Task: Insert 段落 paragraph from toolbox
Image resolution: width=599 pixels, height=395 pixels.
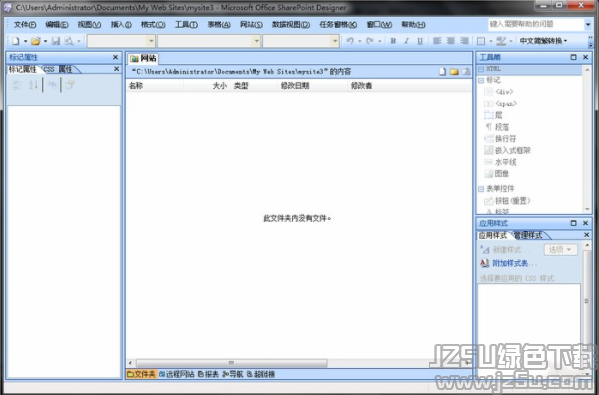Action: (x=497, y=127)
